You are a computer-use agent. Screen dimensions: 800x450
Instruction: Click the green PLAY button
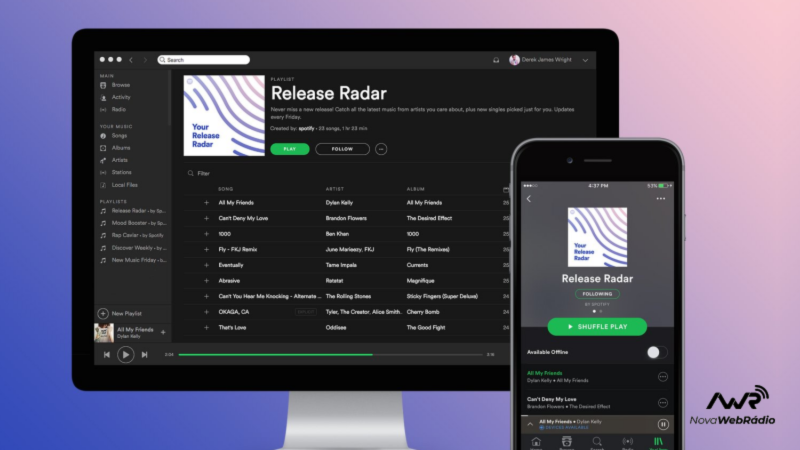pos(290,149)
